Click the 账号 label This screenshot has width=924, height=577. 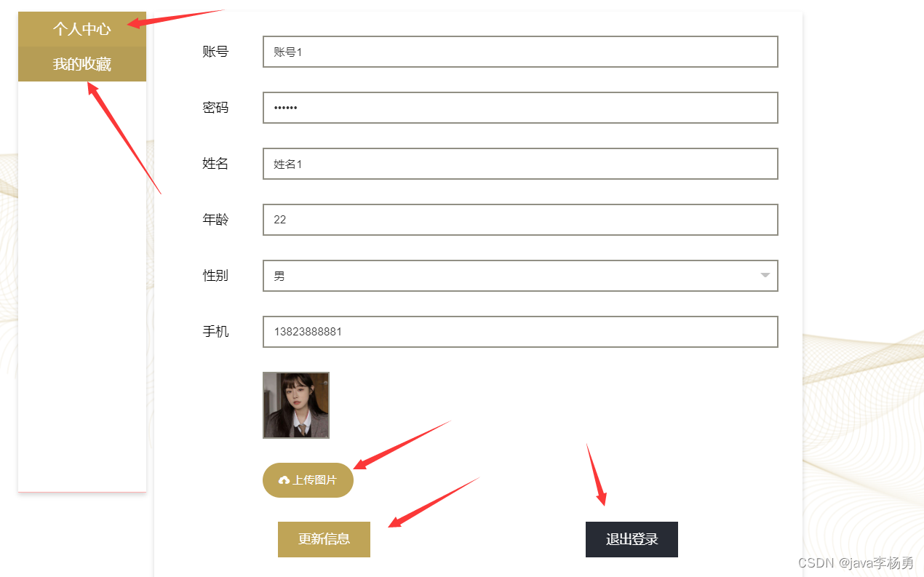pyautogui.click(x=215, y=52)
